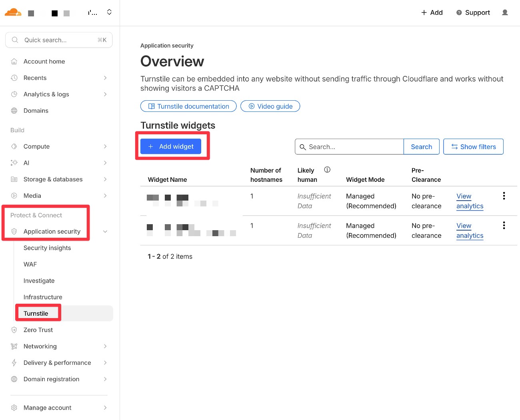The image size is (520, 420).
Task: Select the Domains globe icon in sidebar
Action: [x=14, y=110]
